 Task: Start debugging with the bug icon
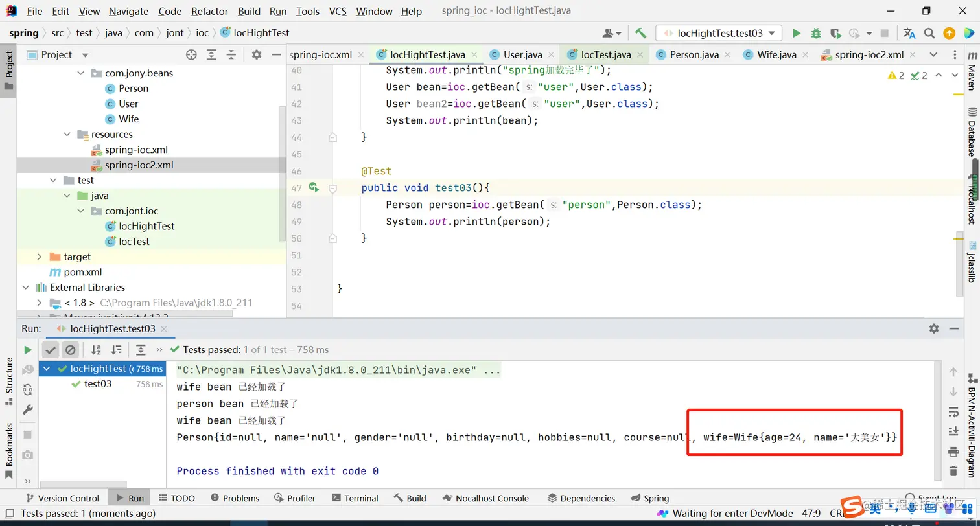tap(816, 33)
